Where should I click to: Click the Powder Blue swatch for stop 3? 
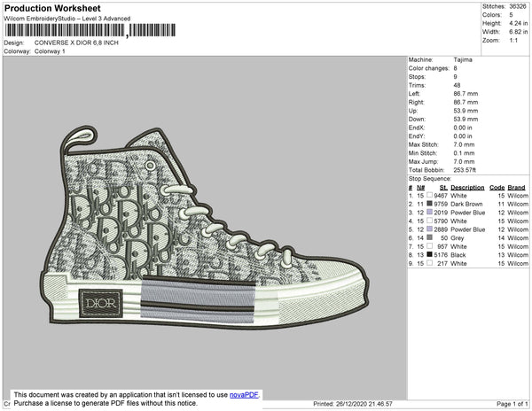(429, 212)
